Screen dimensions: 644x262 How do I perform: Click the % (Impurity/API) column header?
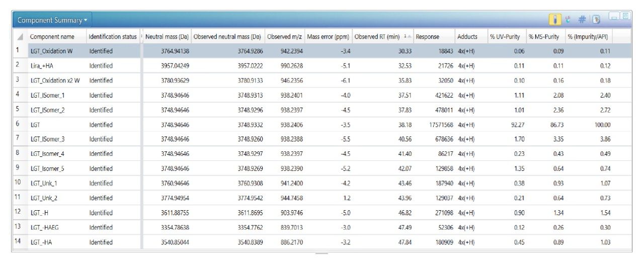[588, 37]
